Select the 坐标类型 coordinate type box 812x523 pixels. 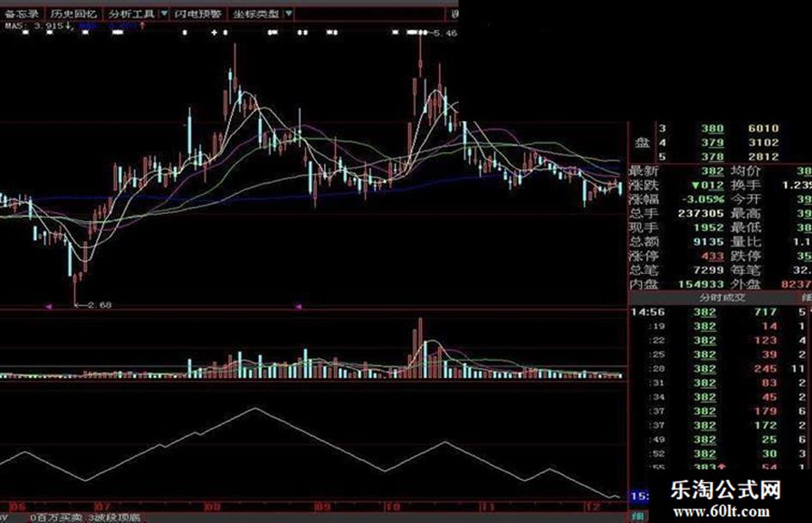coord(256,14)
